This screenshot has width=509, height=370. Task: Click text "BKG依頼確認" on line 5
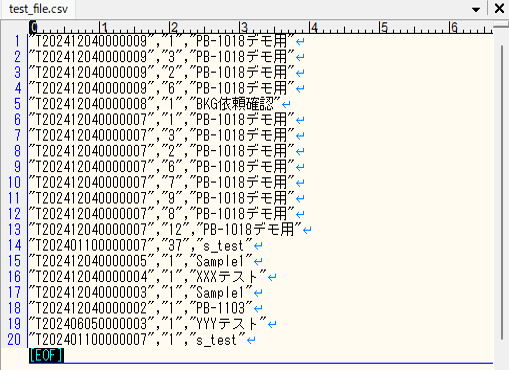click(x=234, y=104)
